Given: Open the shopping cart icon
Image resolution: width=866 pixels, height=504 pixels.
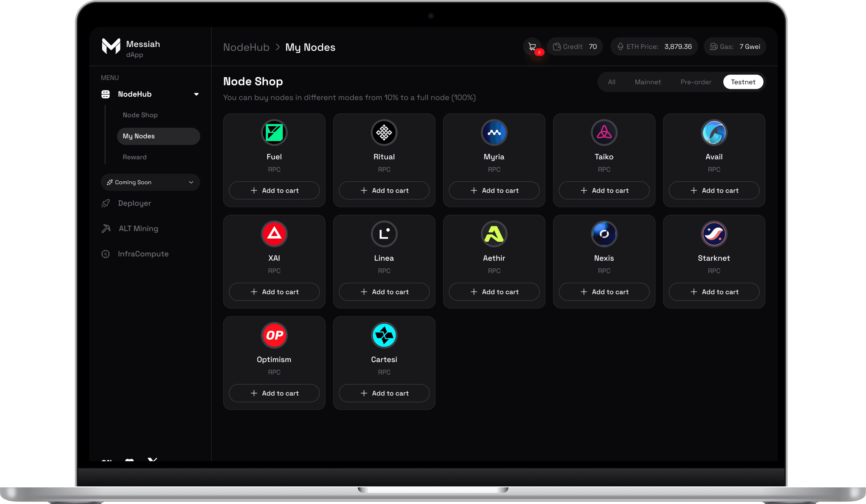Looking at the screenshot, I should pyautogui.click(x=531, y=46).
